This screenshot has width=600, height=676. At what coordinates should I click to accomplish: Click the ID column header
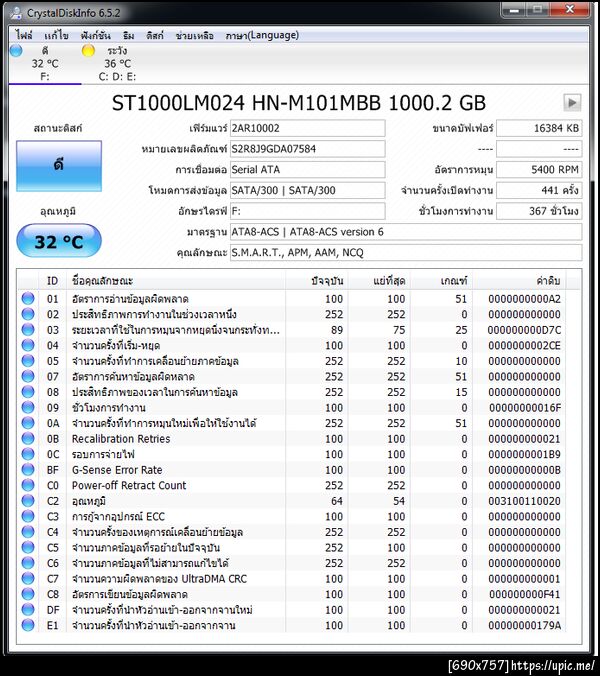[x=53, y=281]
